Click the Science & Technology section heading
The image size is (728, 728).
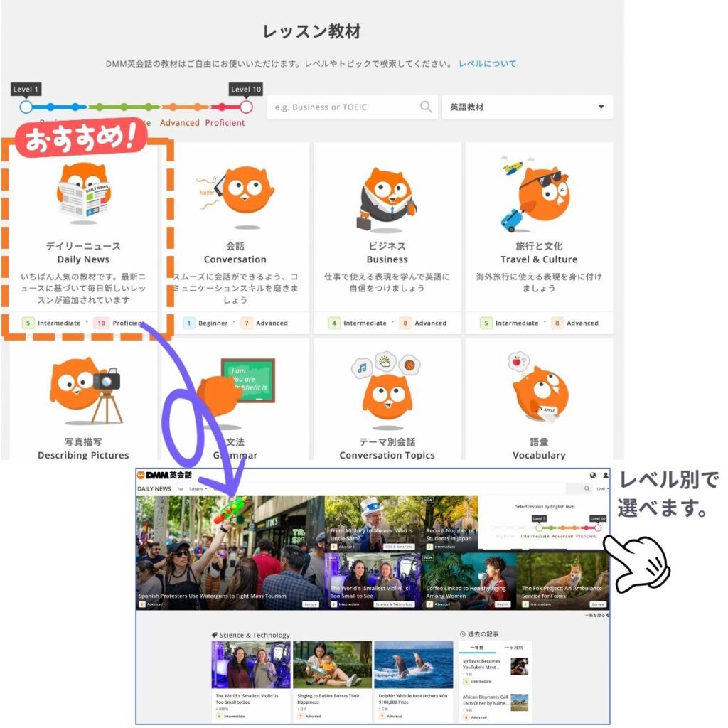click(255, 635)
